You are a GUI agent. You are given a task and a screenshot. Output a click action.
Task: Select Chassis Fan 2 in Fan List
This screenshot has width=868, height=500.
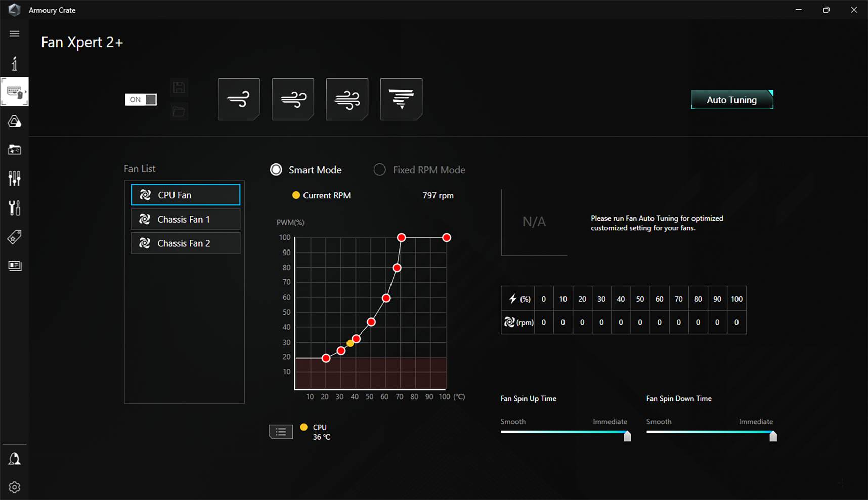click(185, 243)
